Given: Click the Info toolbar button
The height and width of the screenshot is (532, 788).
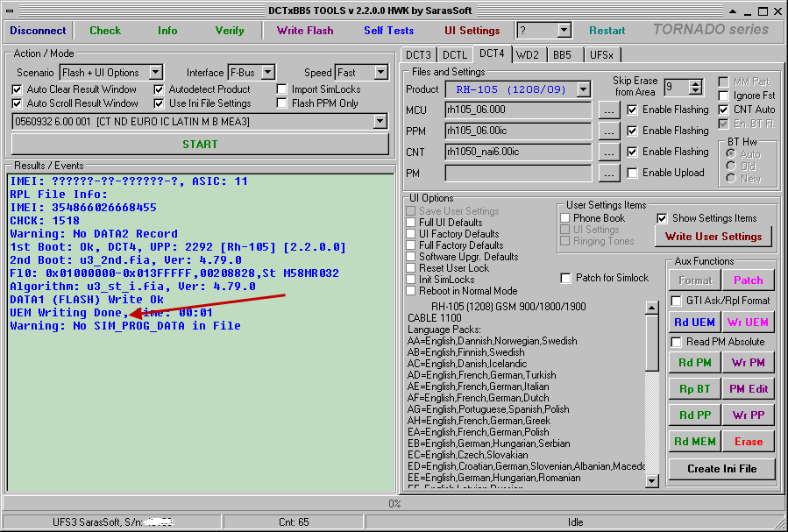Looking at the screenshot, I should click(x=167, y=31).
